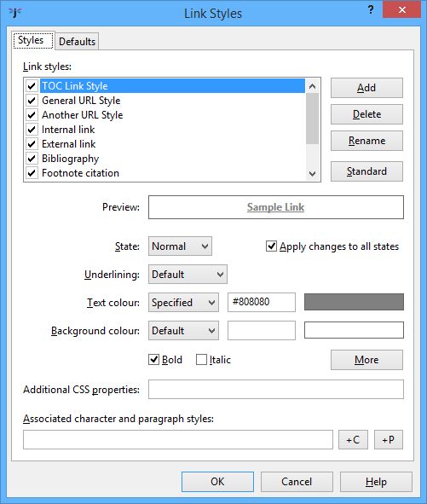Screen dimensions: 427x504
Task: Click the More button
Action: coord(366,360)
